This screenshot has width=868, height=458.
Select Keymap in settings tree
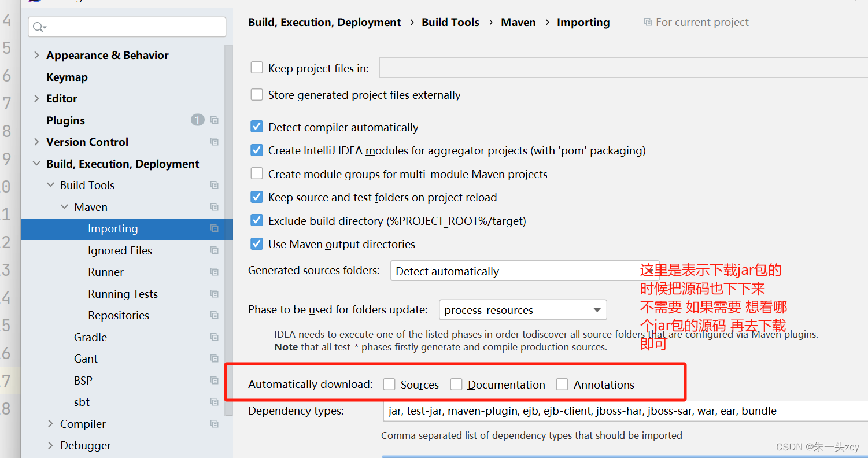pyautogui.click(x=67, y=77)
